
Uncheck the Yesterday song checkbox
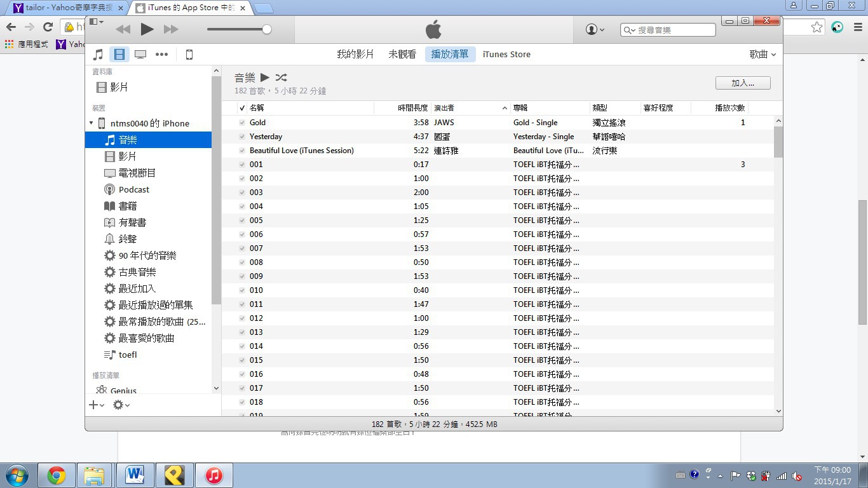[x=241, y=137]
